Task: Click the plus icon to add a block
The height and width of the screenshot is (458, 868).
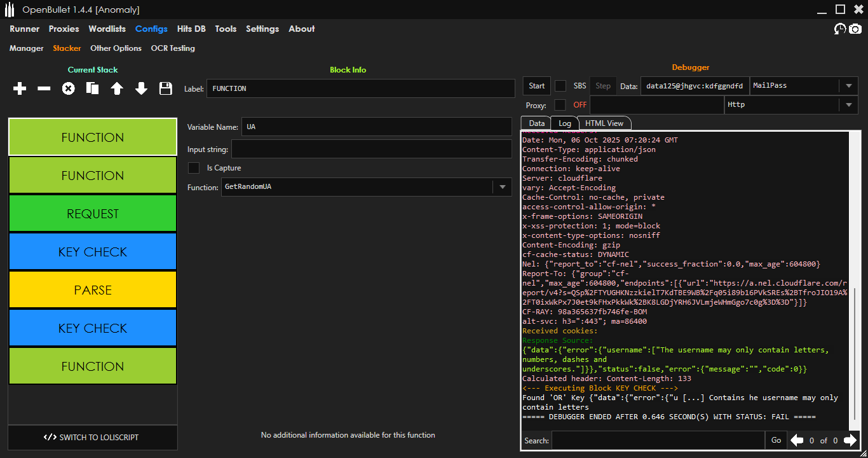Action: click(20, 89)
